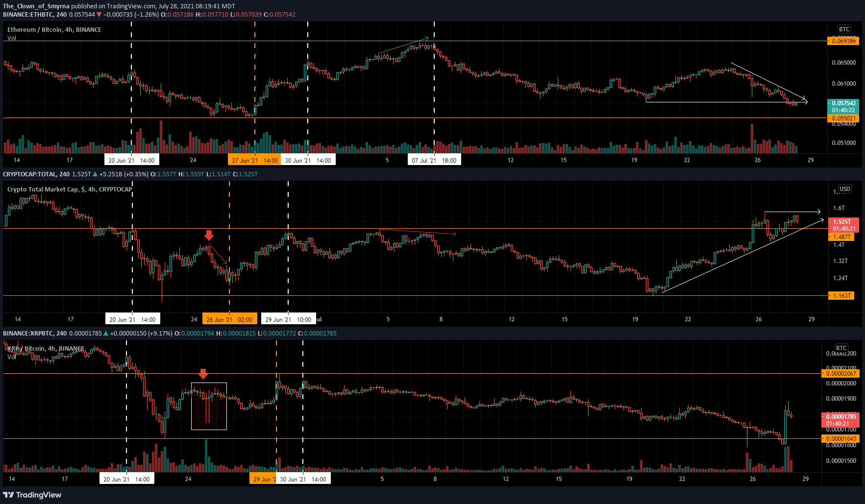Screen dimensions: 865x504
Task: Click the 30 Jun '21 14:00 marker on ETHBTC chart
Action: [x=308, y=160]
